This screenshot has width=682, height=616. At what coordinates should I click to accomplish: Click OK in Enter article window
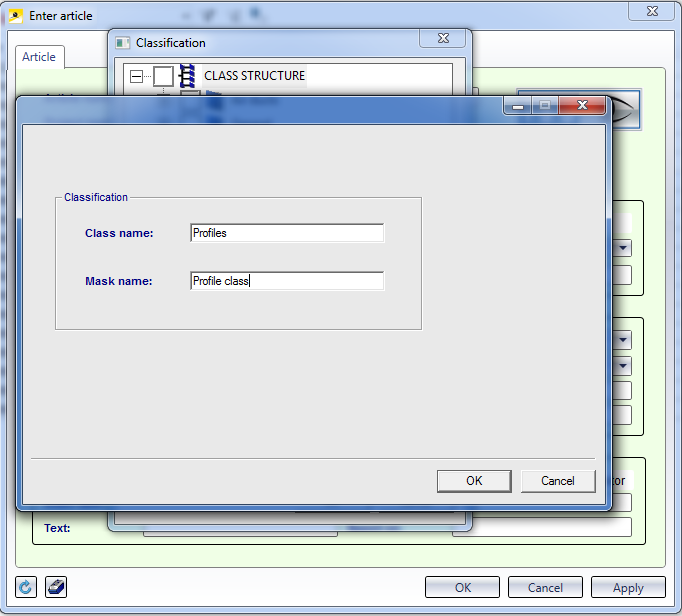[462, 587]
